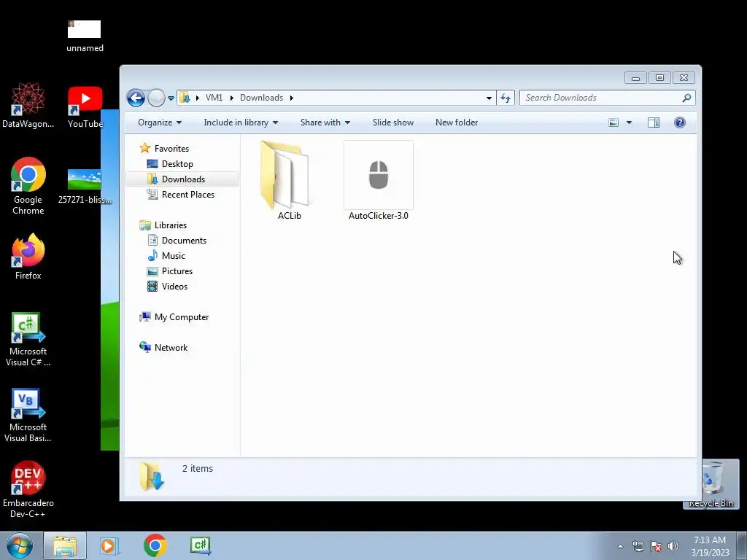Click the Downloads folder icon in details pane
747x560 pixels.
click(x=152, y=475)
